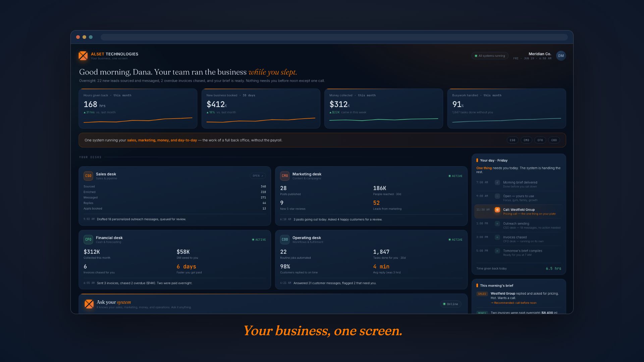644x362 pixels.
Task: Toggle the Morning brief delivered checkmark
Action: tap(497, 183)
